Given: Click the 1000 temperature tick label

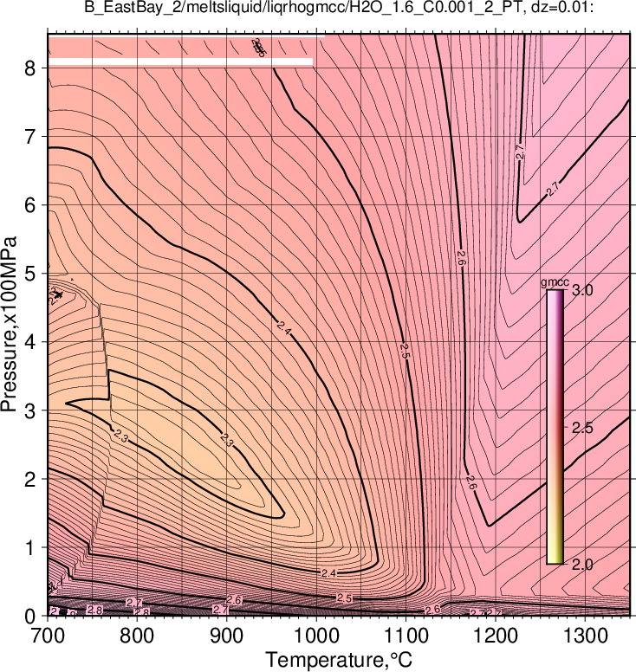Looking at the screenshot, I should (316, 636).
